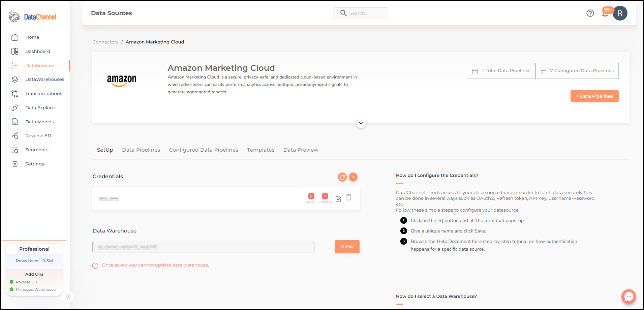
Task: Select the DataSources sidebar icon
Action: tap(15, 65)
